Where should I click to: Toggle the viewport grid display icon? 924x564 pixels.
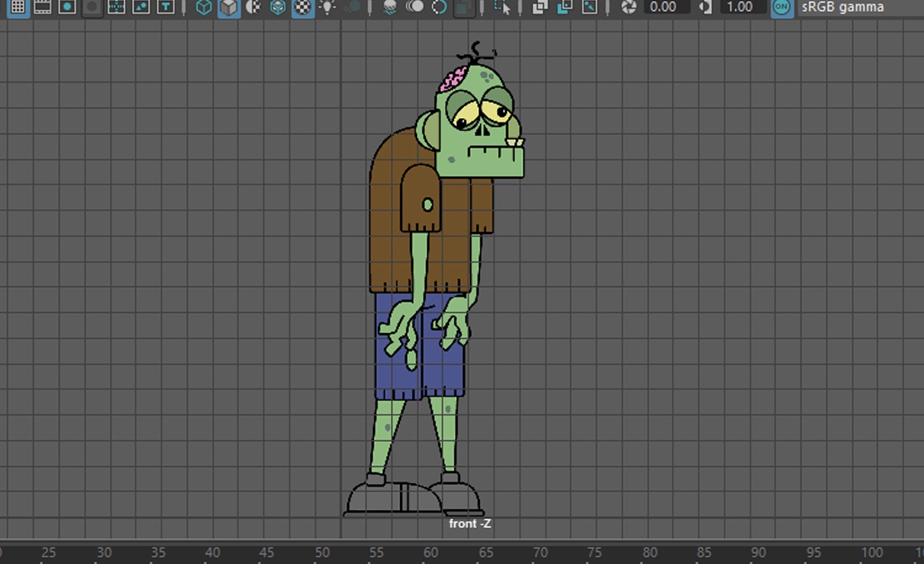[x=18, y=7]
